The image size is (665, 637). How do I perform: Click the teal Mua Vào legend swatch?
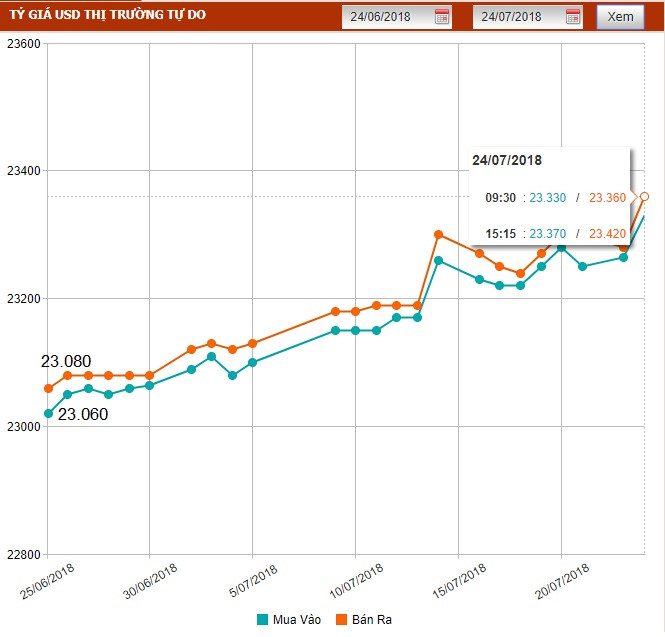pyautogui.click(x=263, y=620)
